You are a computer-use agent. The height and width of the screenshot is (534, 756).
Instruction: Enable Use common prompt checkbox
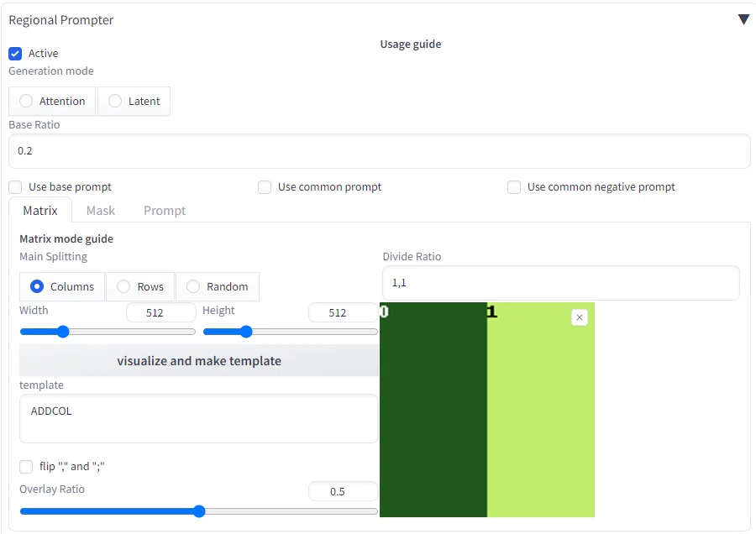[x=265, y=187]
